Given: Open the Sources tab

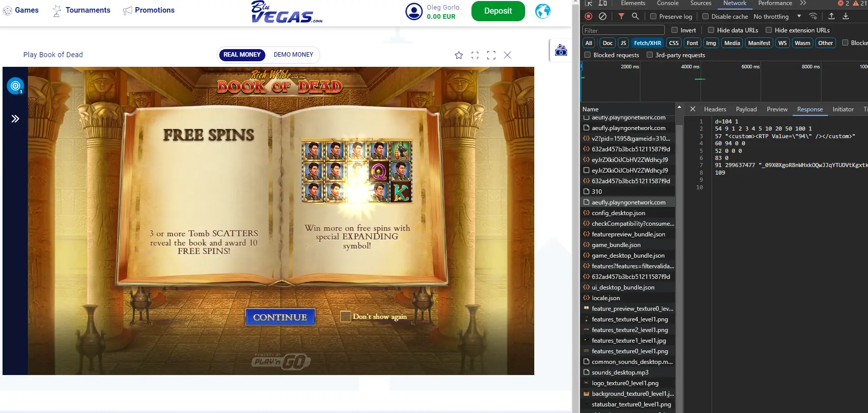Looking at the screenshot, I should tap(701, 3).
